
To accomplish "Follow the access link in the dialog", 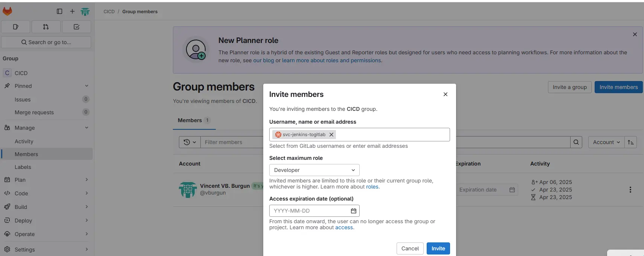I will click(x=344, y=227).
